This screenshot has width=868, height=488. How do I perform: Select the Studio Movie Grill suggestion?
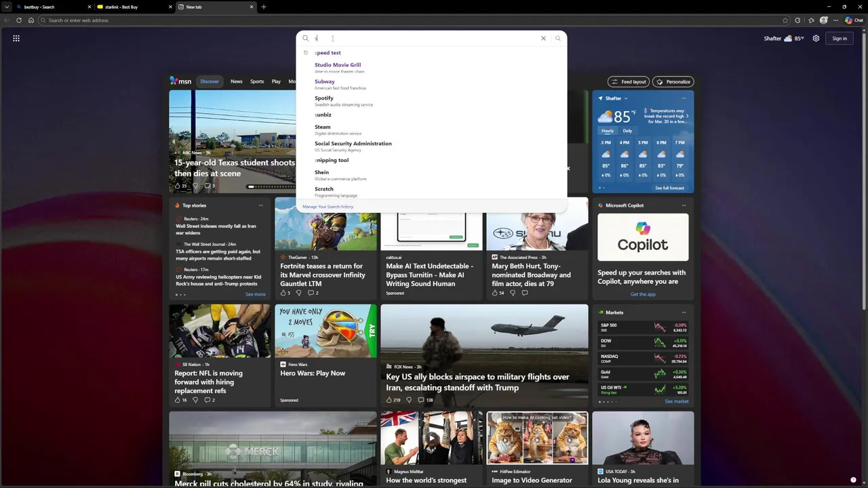coord(431,68)
